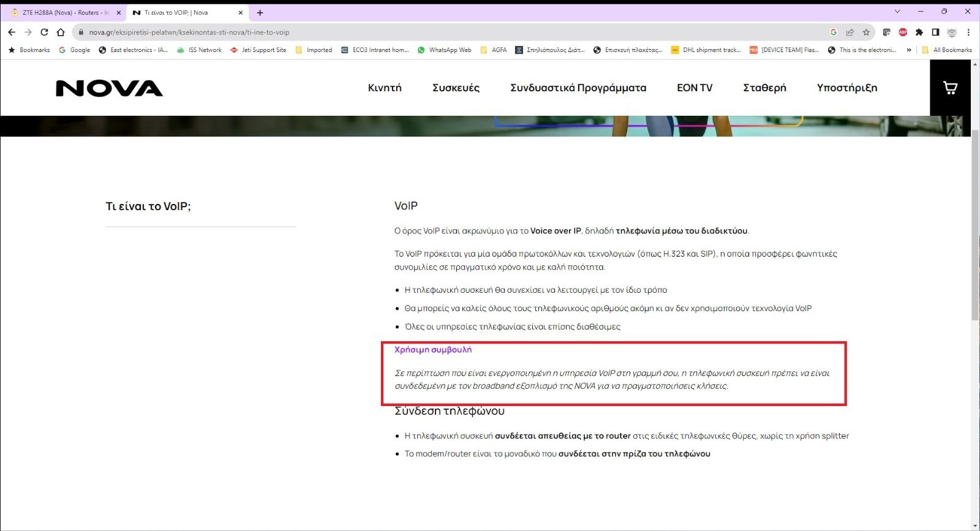Viewport: 980px width, 531px height.
Task: Open the Κινητή menu
Action: pos(385,88)
